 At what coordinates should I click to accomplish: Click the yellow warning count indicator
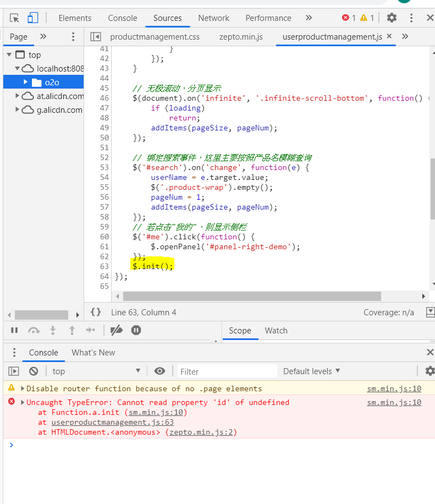point(367,18)
